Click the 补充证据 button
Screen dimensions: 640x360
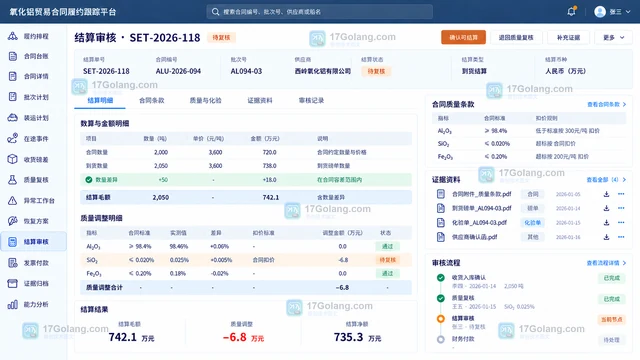pos(568,38)
